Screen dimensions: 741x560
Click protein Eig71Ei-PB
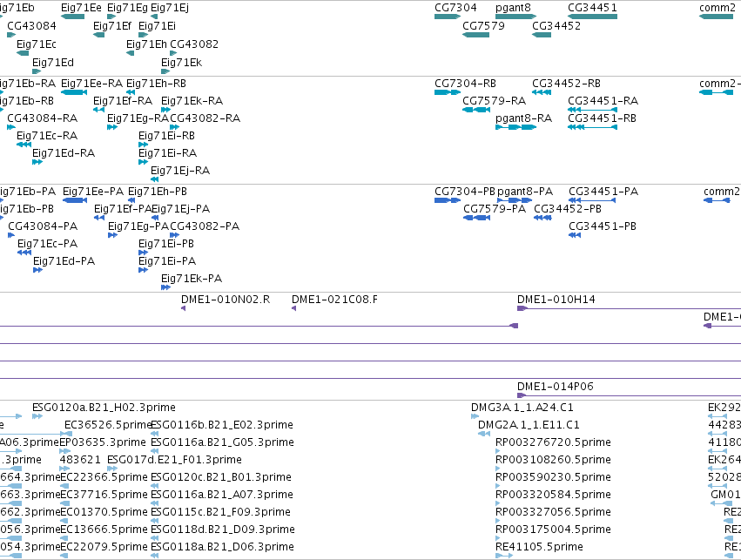coord(166,244)
